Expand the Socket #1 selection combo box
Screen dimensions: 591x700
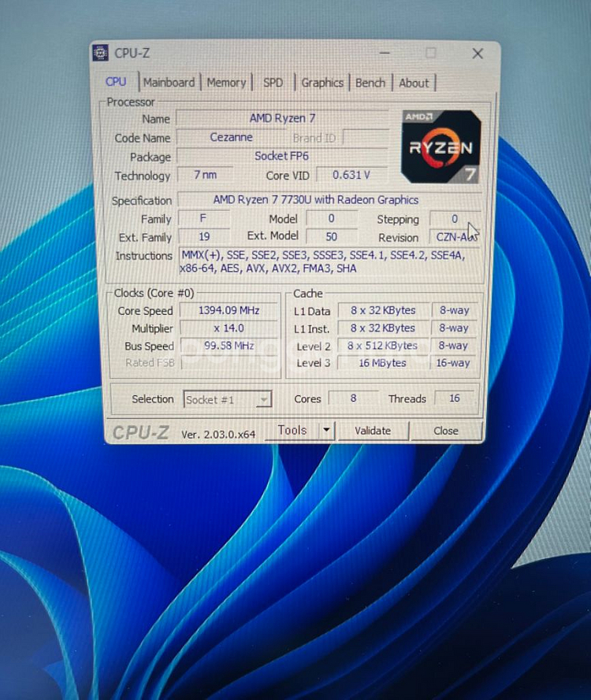[227, 399]
